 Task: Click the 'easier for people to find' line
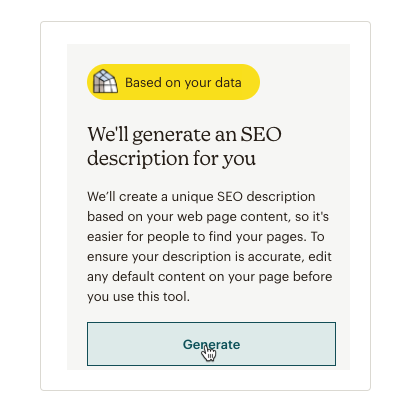coord(206,237)
